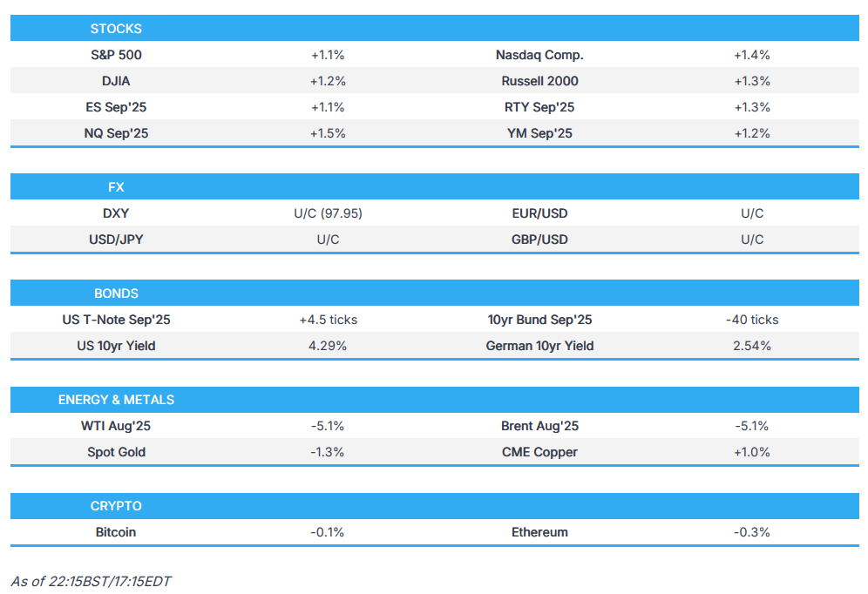Click the DJIA +1.2% value
The height and width of the screenshot is (594, 868).
coord(328,81)
